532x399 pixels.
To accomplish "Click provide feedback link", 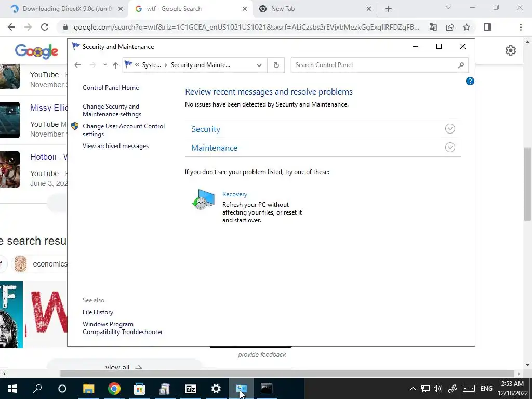I will pyautogui.click(x=262, y=354).
